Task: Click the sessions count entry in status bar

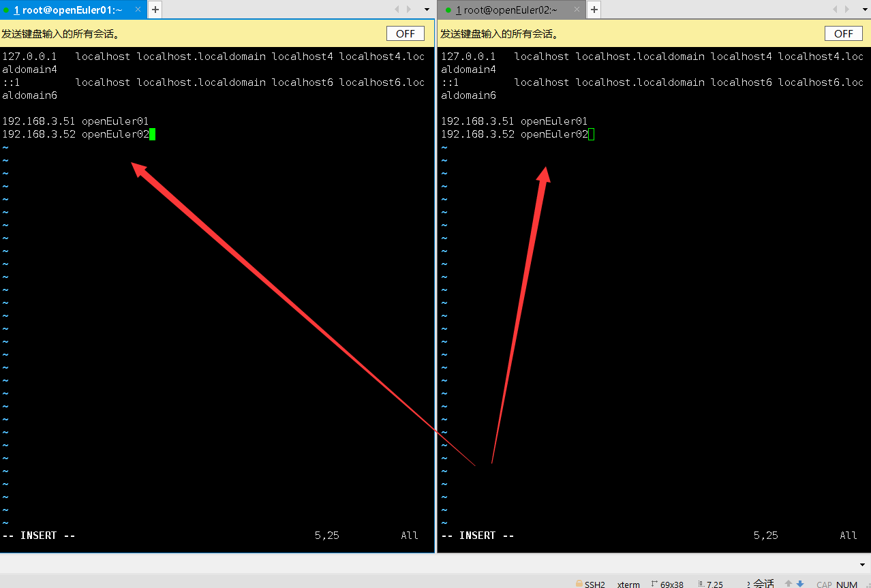Action: click(761, 584)
